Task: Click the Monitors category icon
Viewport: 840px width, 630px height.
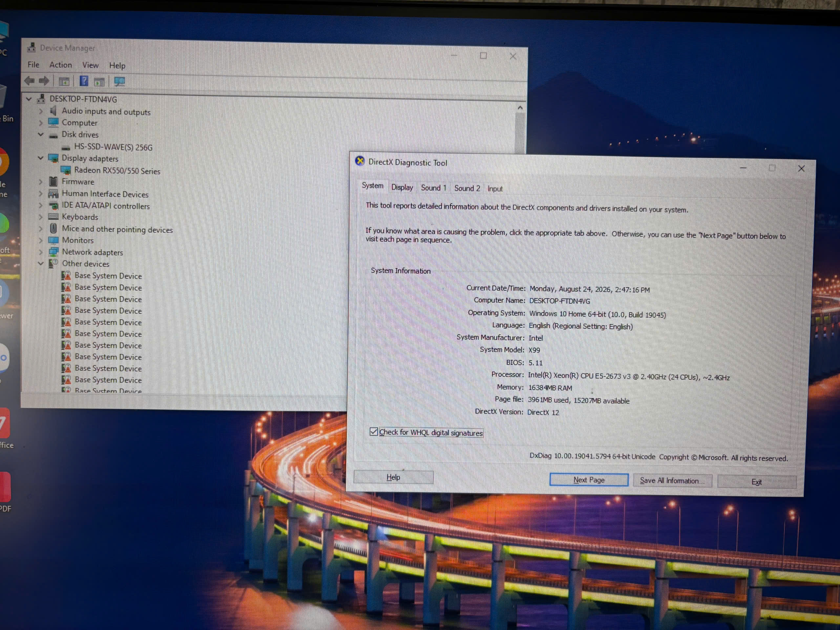Action: [x=53, y=240]
